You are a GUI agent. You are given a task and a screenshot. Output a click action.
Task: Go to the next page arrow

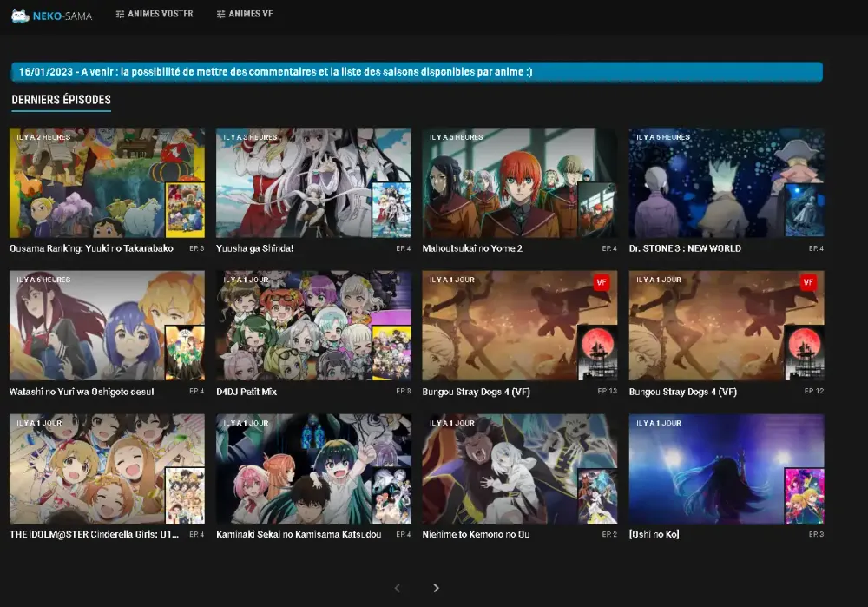pyautogui.click(x=437, y=588)
